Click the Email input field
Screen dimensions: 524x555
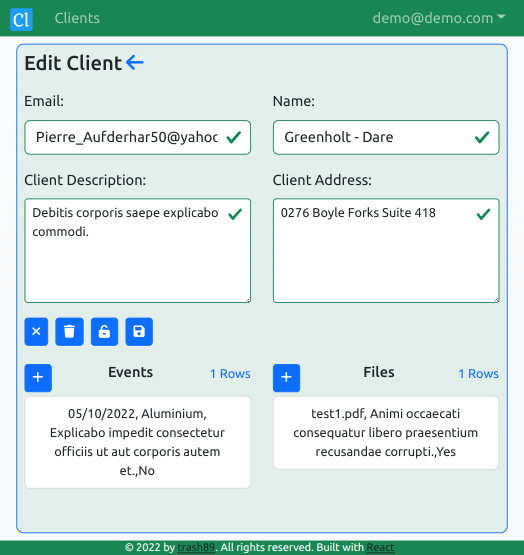pyautogui.click(x=138, y=137)
